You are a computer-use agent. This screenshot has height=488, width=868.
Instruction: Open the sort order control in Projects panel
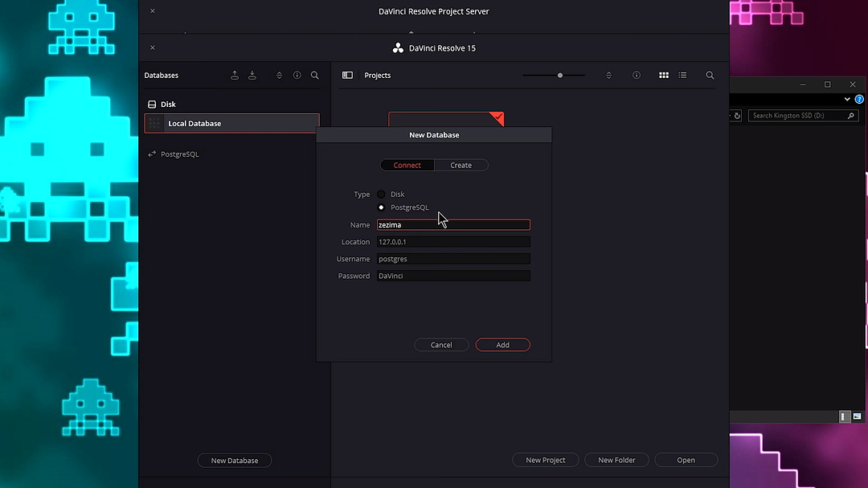[608, 76]
